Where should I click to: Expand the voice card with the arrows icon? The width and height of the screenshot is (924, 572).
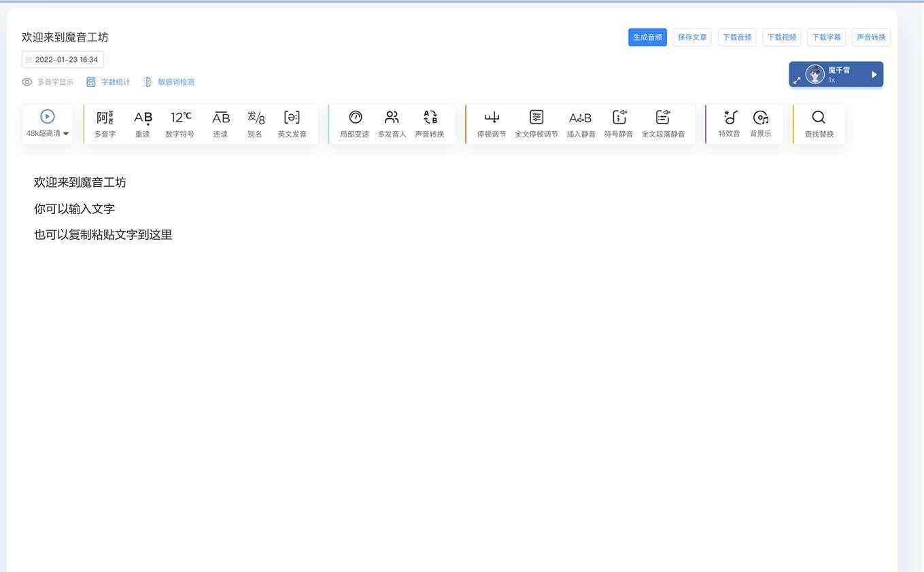(x=797, y=80)
